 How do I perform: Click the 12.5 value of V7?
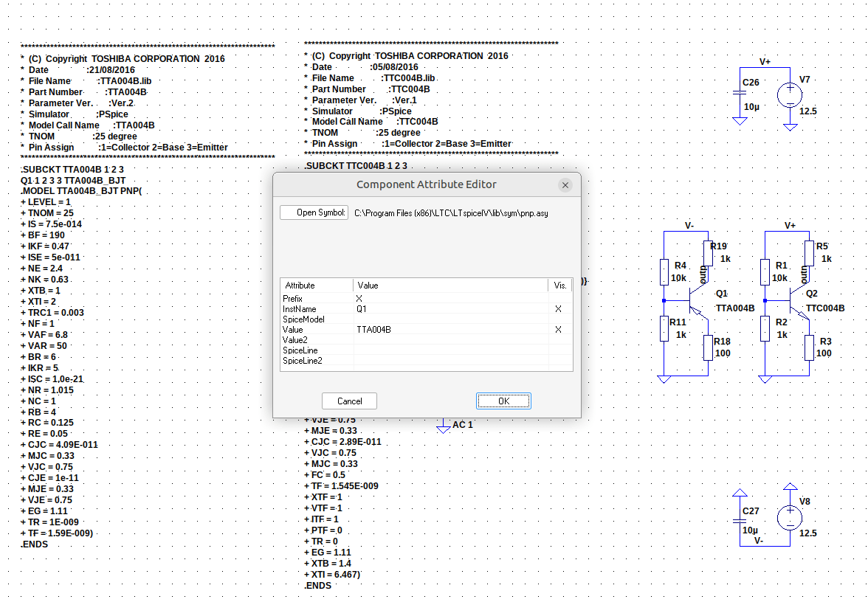point(807,111)
